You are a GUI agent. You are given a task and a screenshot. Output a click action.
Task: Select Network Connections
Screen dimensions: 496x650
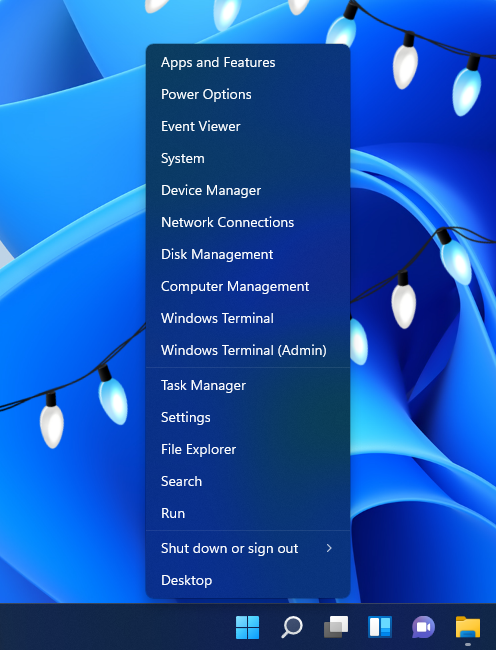click(x=248, y=222)
